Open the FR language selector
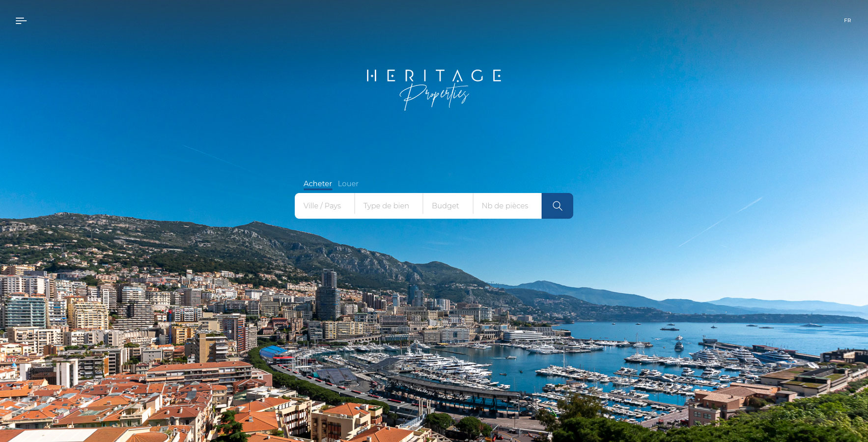 click(x=847, y=21)
